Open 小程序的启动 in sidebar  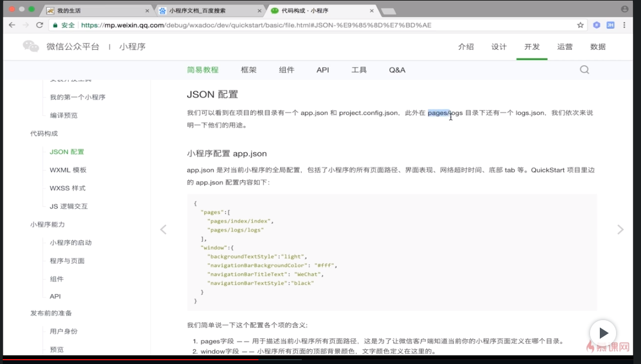click(71, 243)
